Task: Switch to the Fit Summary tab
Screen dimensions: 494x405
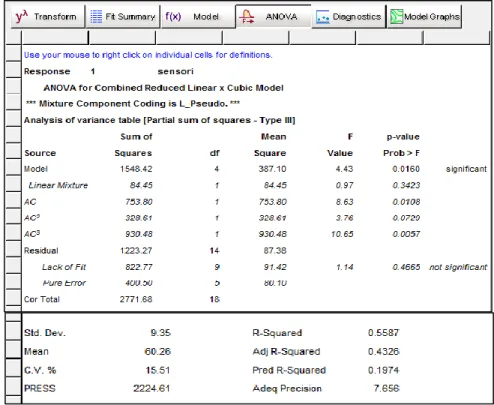Action: [x=123, y=16]
